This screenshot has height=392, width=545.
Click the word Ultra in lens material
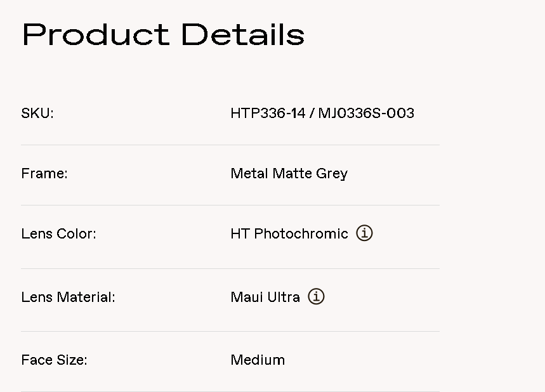283,297
